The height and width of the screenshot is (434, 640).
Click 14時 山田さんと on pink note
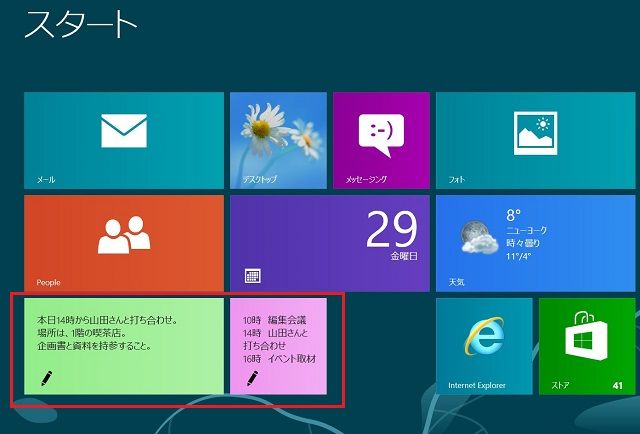[x=276, y=333]
